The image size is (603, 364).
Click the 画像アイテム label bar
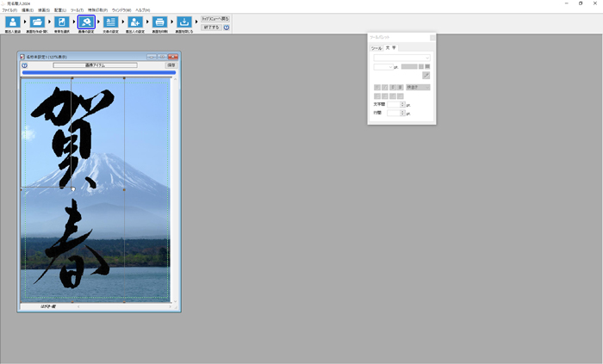[x=95, y=65]
